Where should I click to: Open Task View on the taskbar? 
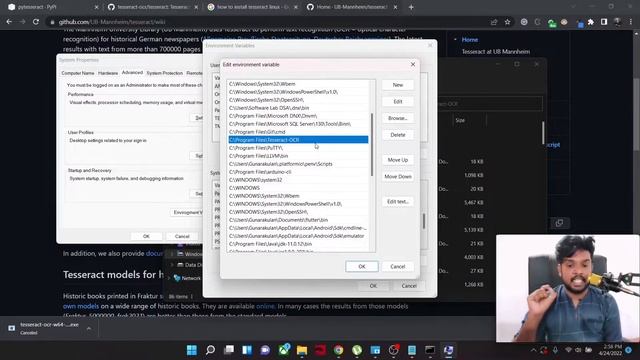(x=229, y=350)
